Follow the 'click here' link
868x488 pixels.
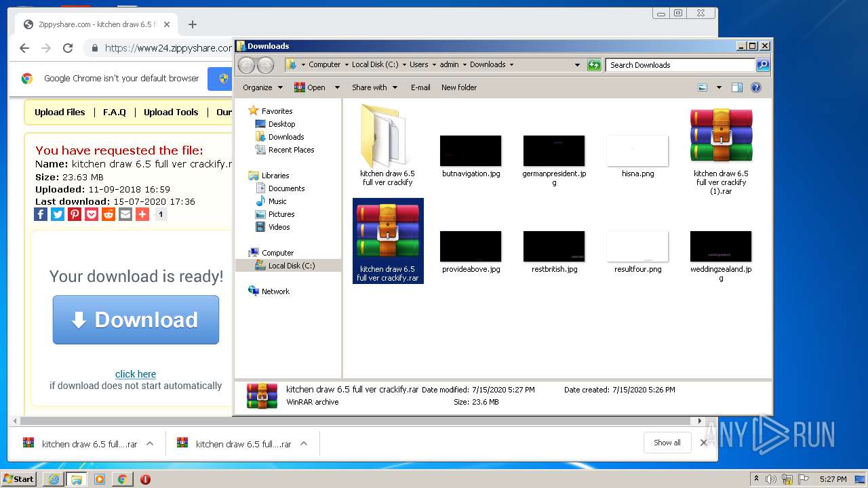coord(136,374)
